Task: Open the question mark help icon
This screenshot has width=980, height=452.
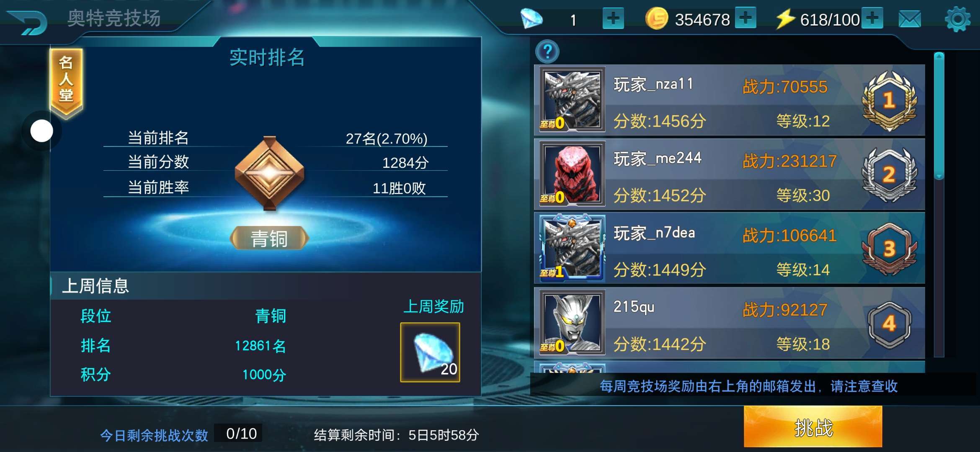Action: click(547, 52)
